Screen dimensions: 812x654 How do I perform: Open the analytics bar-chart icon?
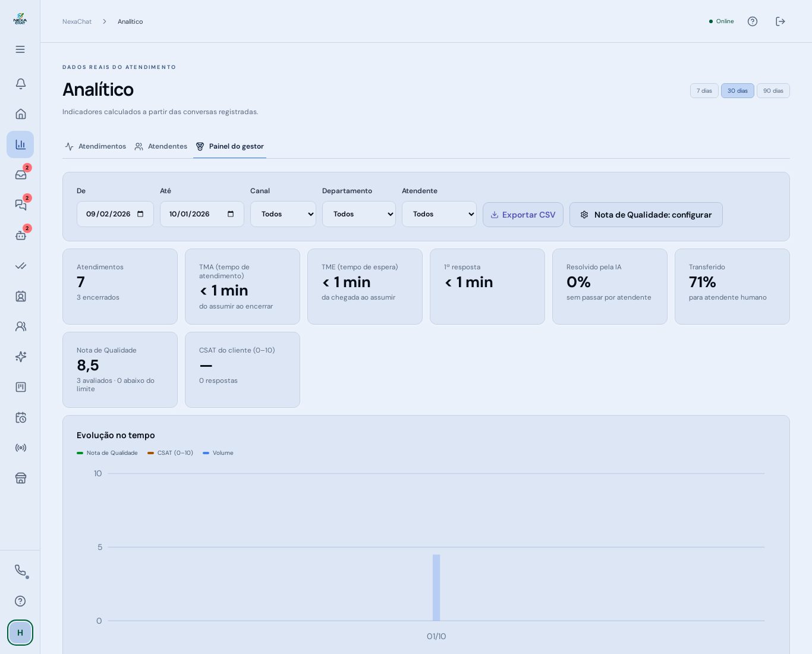(x=20, y=144)
